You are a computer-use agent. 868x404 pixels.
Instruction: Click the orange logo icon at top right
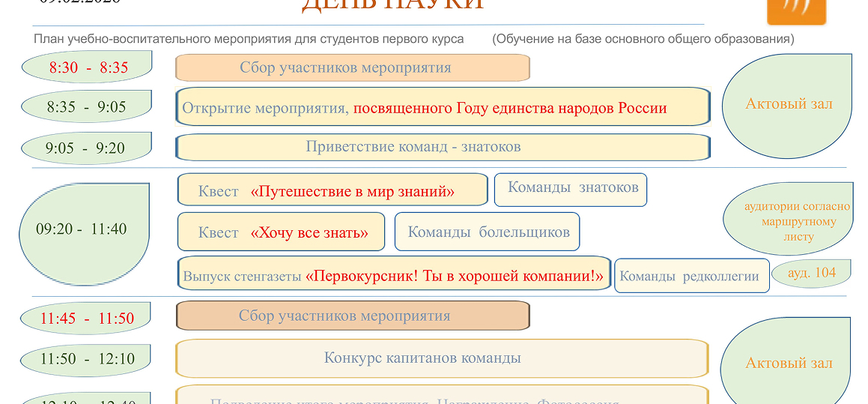tap(796, 11)
